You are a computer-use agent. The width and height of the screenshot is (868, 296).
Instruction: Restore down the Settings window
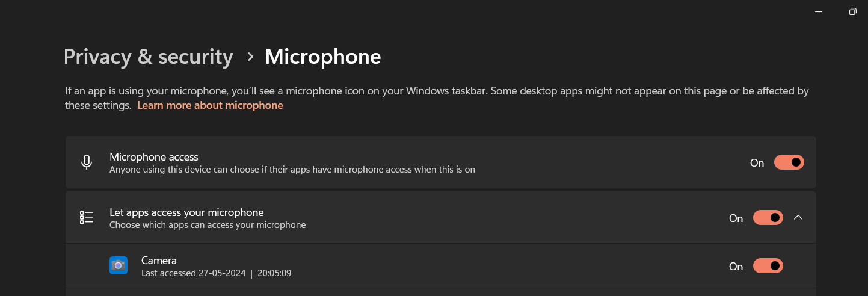[x=852, y=11]
